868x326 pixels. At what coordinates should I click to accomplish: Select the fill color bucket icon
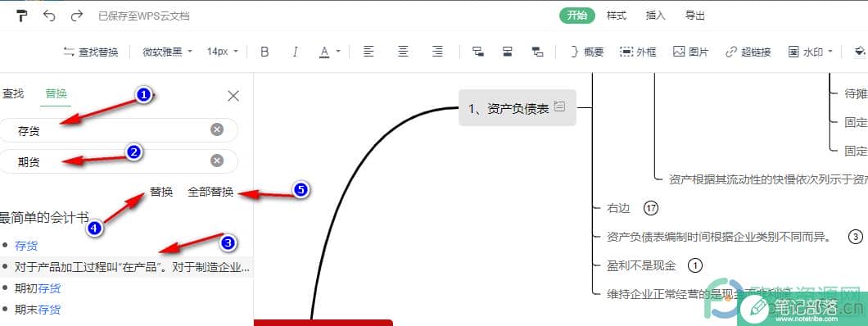[x=860, y=52]
